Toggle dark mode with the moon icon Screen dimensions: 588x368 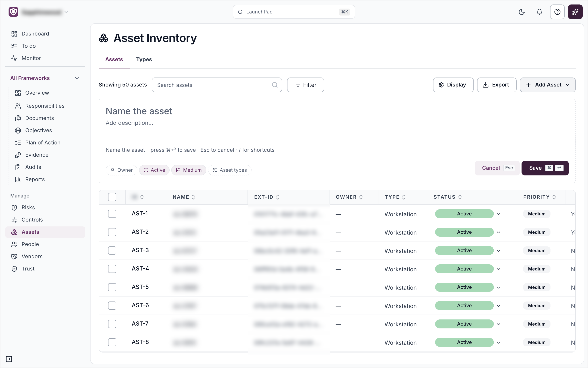(522, 12)
